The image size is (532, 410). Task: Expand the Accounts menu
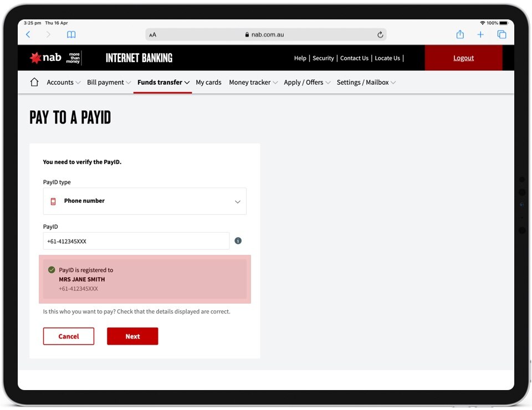63,83
